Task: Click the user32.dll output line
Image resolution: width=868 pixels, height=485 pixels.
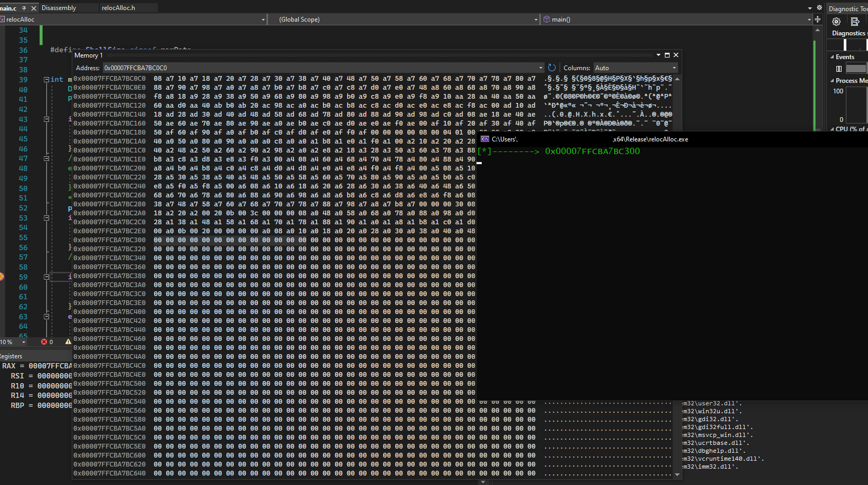Action: 712,403
